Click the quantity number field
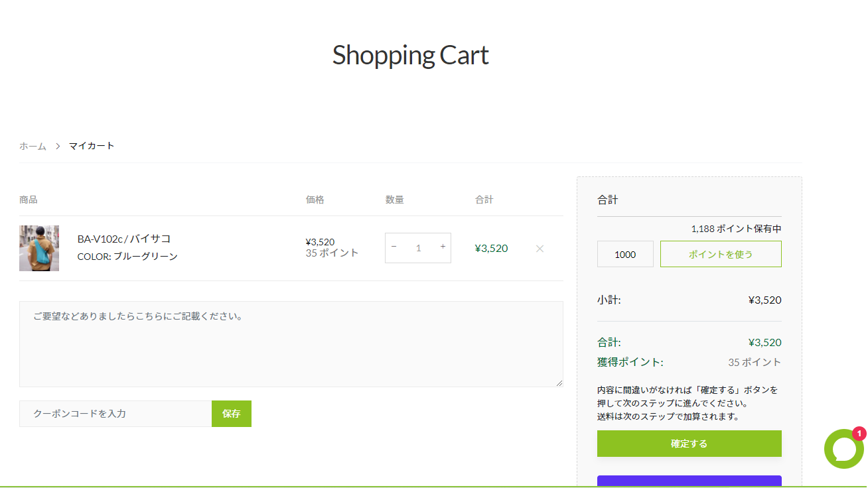868x488 pixels. click(x=418, y=248)
